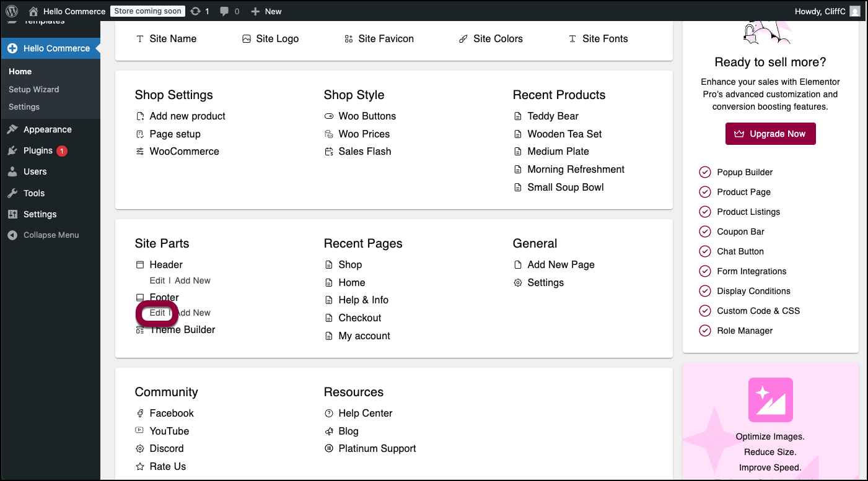Open the Shop recent page

point(350,264)
